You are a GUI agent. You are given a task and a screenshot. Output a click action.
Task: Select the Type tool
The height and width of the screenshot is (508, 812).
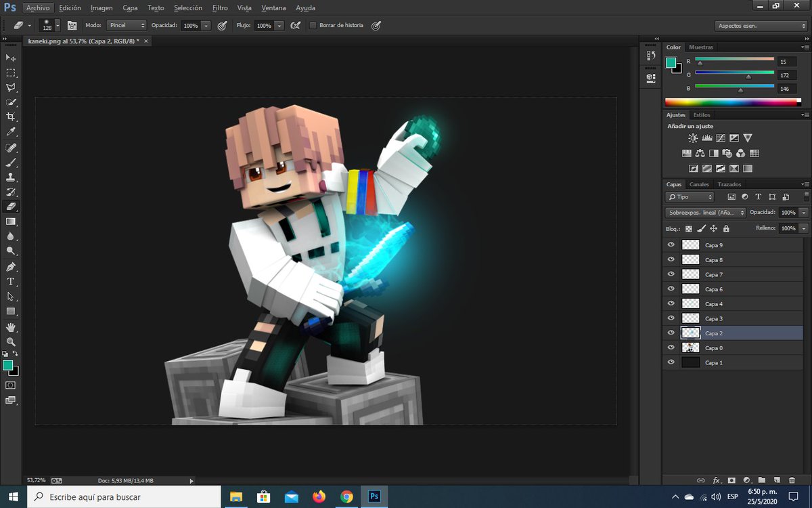(10, 282)
